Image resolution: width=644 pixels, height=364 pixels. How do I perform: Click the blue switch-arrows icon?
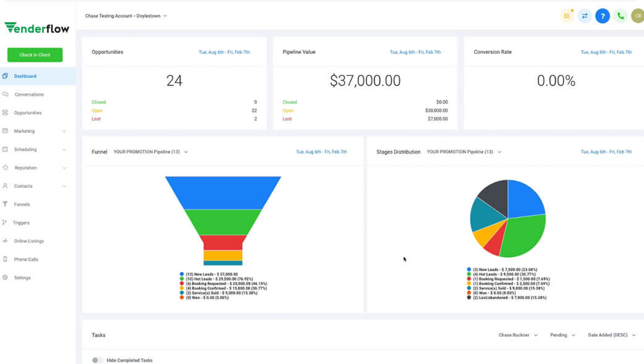585,16
